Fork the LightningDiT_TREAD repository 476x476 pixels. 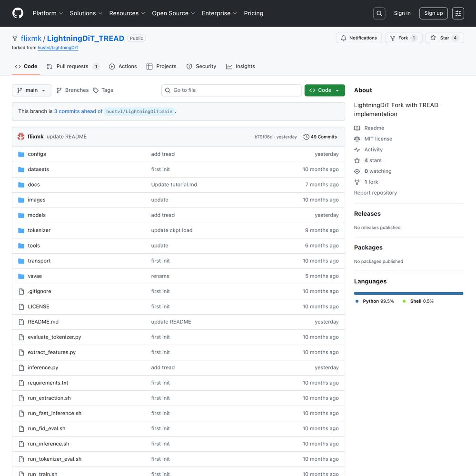(403, 38)
